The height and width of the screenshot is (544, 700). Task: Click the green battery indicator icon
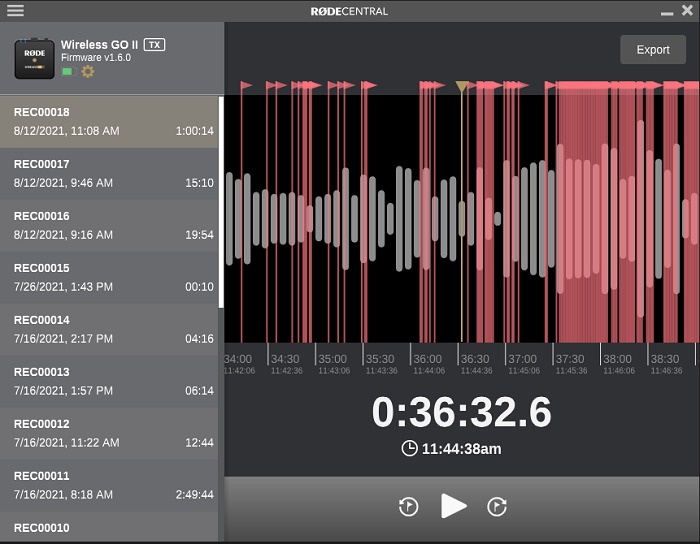click(x=67, y=72)
